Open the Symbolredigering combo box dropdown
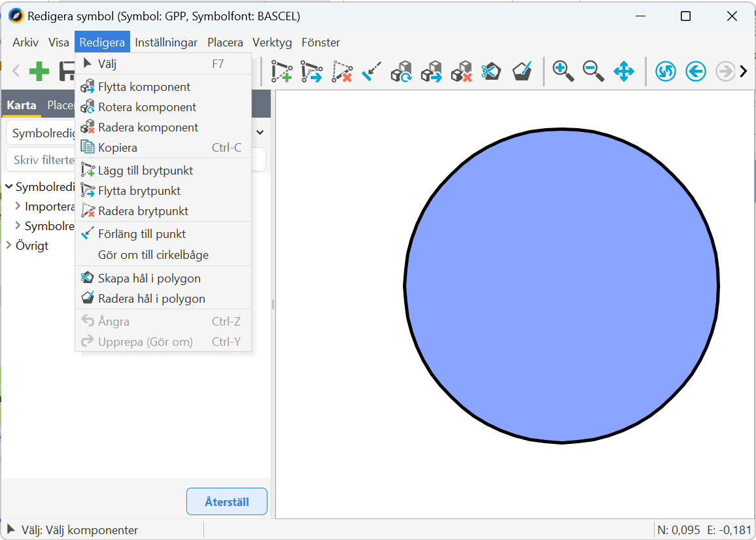Screen dimensions: 756x540 [260, 133]
